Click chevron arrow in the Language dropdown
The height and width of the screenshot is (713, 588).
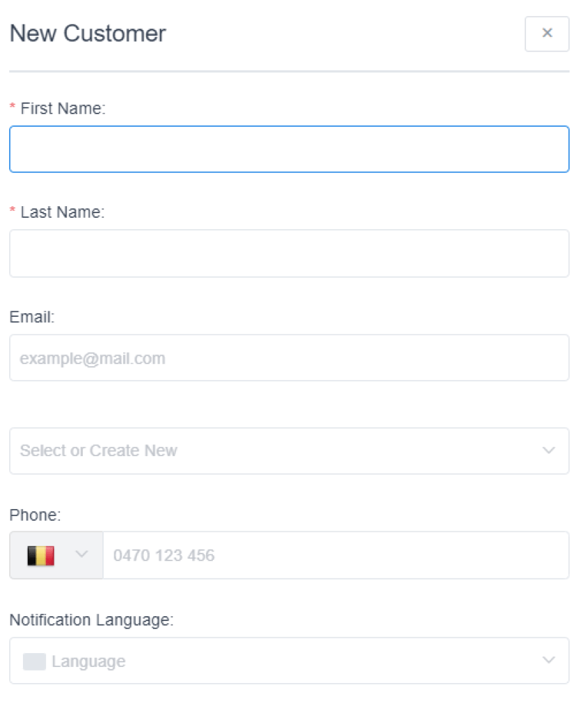549,661
